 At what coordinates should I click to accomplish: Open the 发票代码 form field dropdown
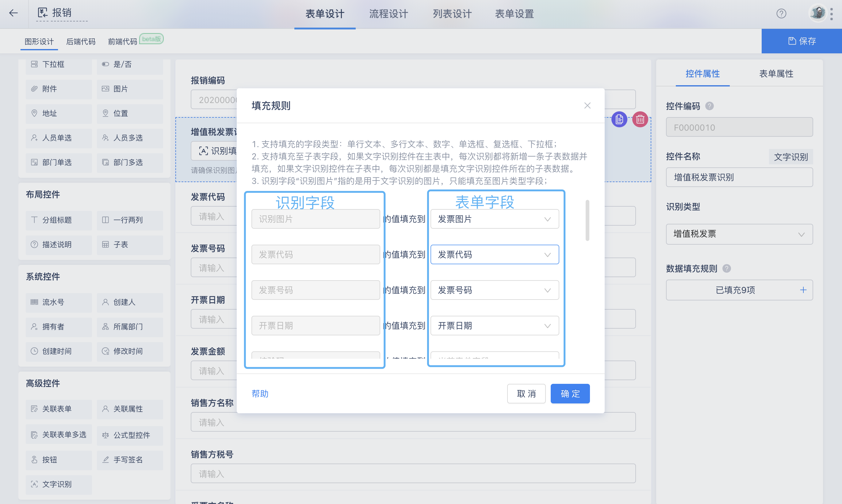(x=495, y=255)
